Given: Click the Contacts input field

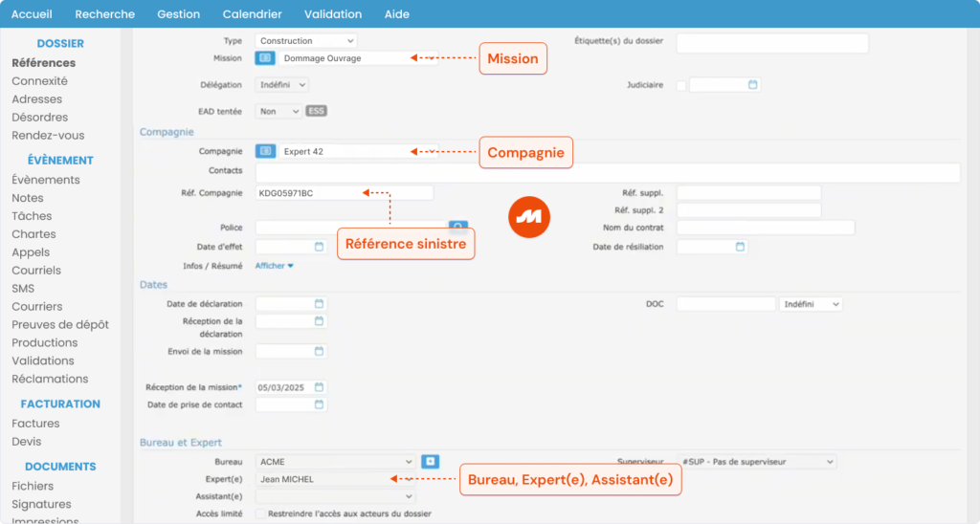Looking at the screenshot, I should [608, 172].
